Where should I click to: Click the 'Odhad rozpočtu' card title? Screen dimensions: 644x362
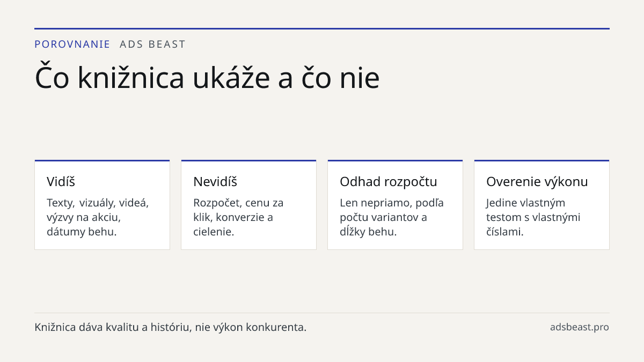coord(389,182)
